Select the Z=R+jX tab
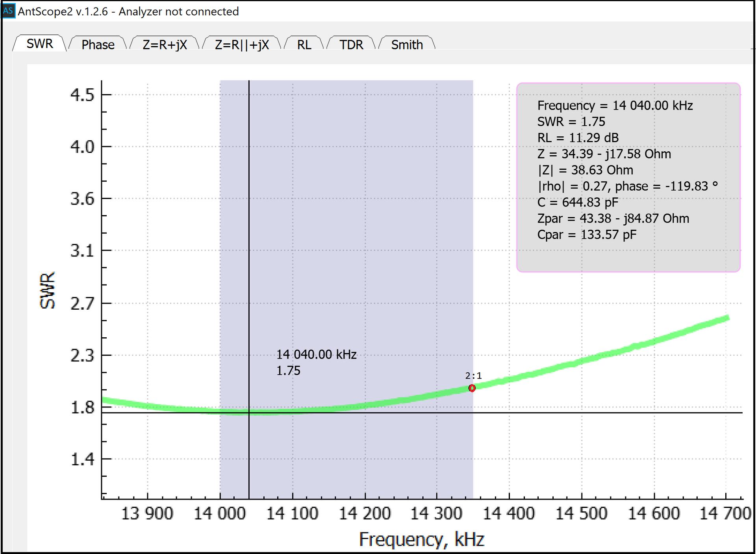Screen dimensions: 756x554 coord(165,45)
